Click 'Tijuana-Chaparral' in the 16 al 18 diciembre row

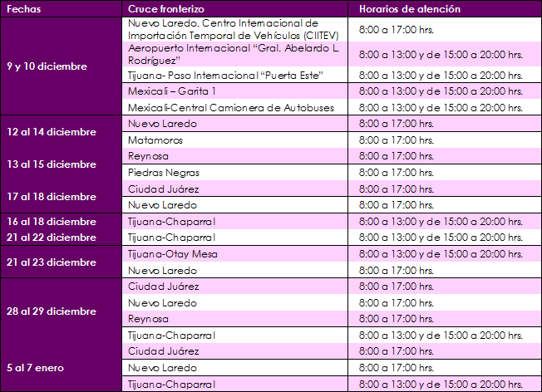[234, 222]
